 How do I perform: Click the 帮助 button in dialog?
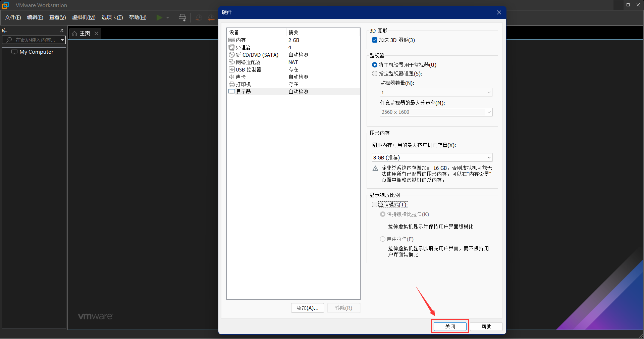pyautogui.click(x=486, y=327)
